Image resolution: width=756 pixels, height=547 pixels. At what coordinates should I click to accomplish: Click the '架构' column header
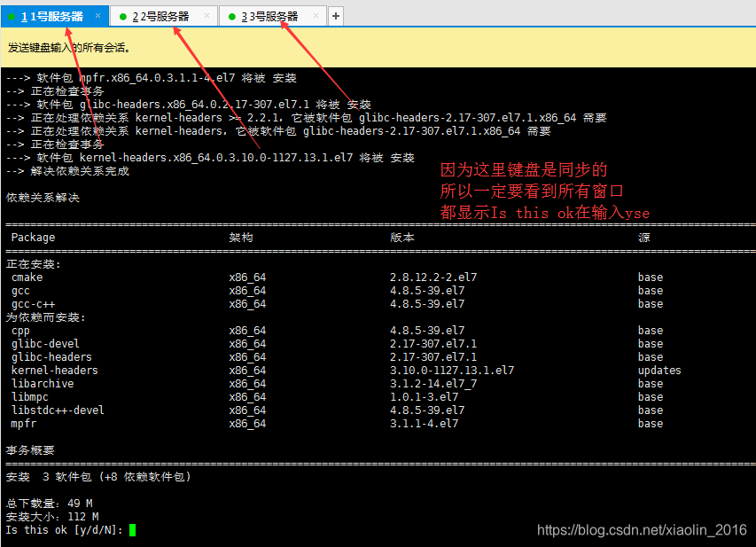pyautogui.click(x=241, y=238)
